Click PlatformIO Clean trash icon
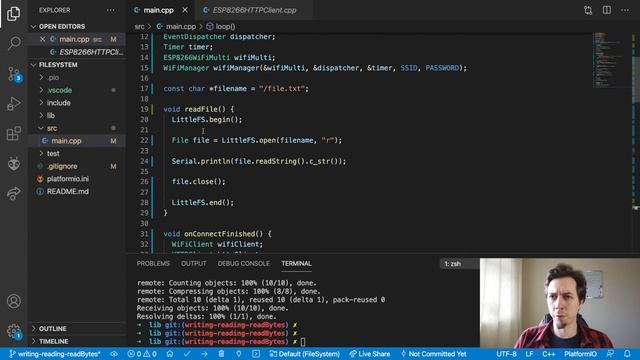 tap(221, 354)
